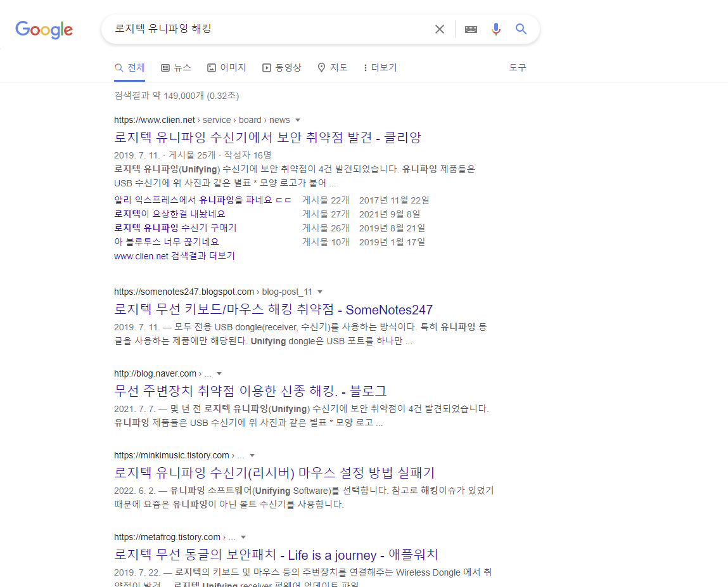
Task: Click the date 2021년 9월 8일
Action: pyautogui.click(x=390, y=214)
